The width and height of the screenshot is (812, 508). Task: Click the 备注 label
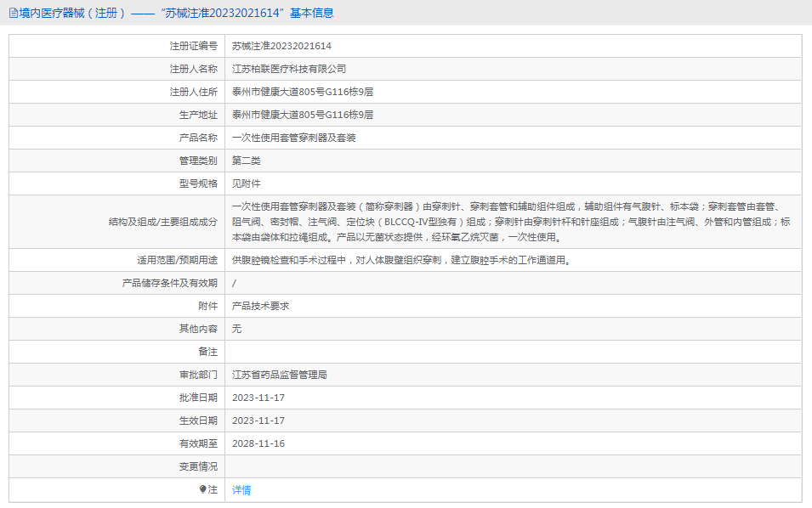[207, 352]
